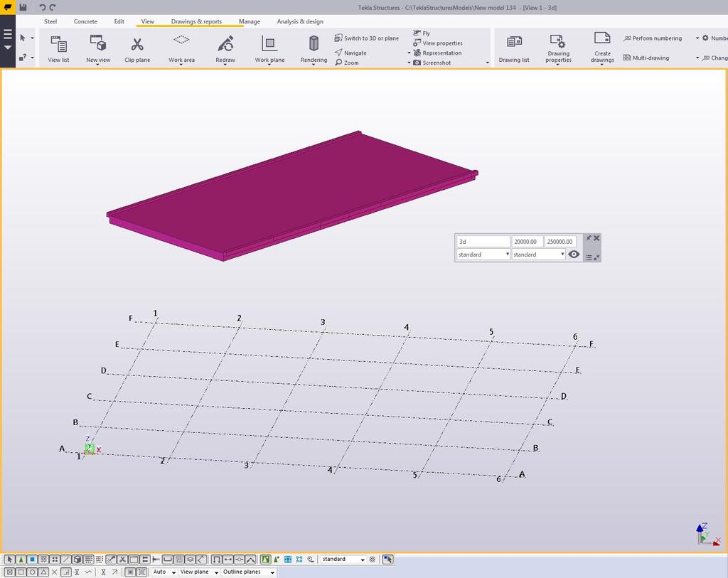Switch to the Concrete tab

(85, 21)
